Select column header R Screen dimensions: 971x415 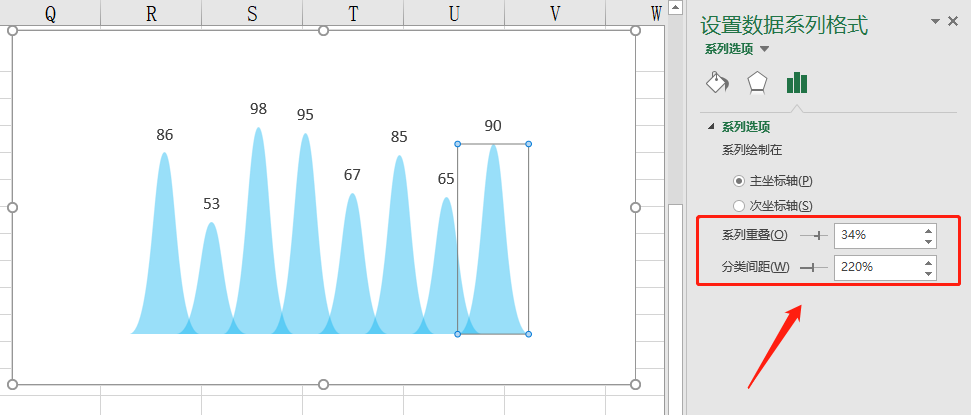pos(151,14)
